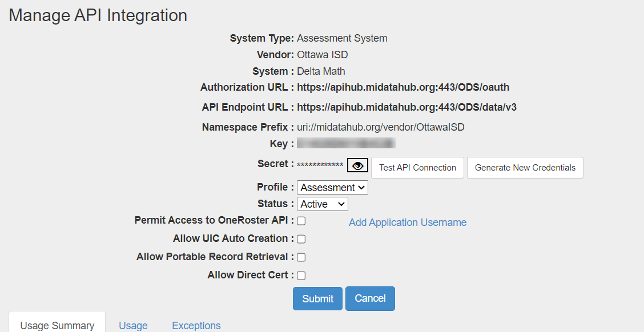
Task: View the Exceptions tab
Action: pos(196,325)
